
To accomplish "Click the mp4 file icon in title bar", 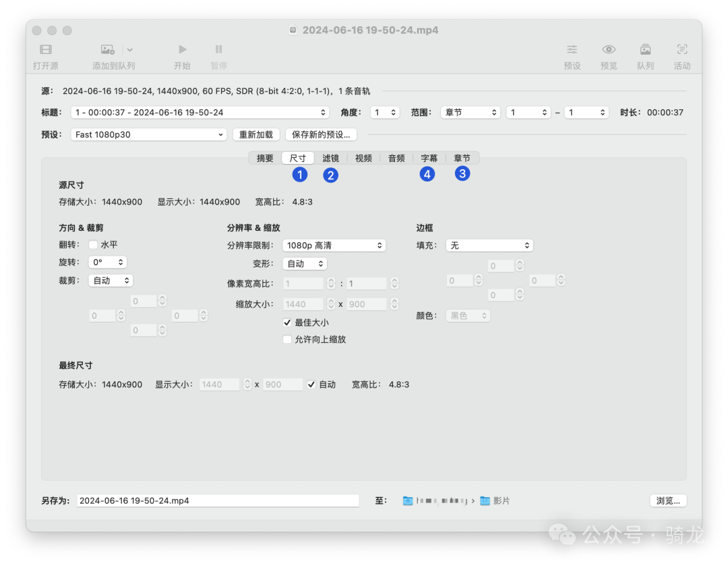I will 293,30.
